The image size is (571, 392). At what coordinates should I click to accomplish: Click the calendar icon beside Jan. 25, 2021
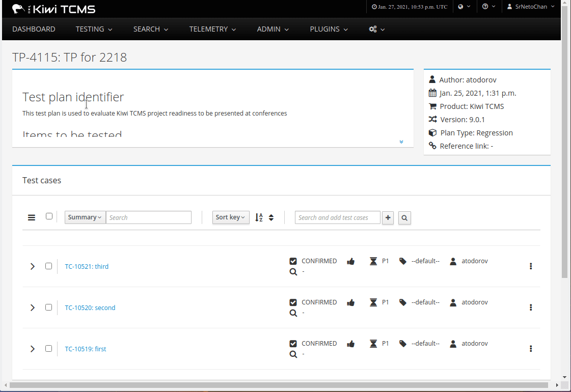432,93
